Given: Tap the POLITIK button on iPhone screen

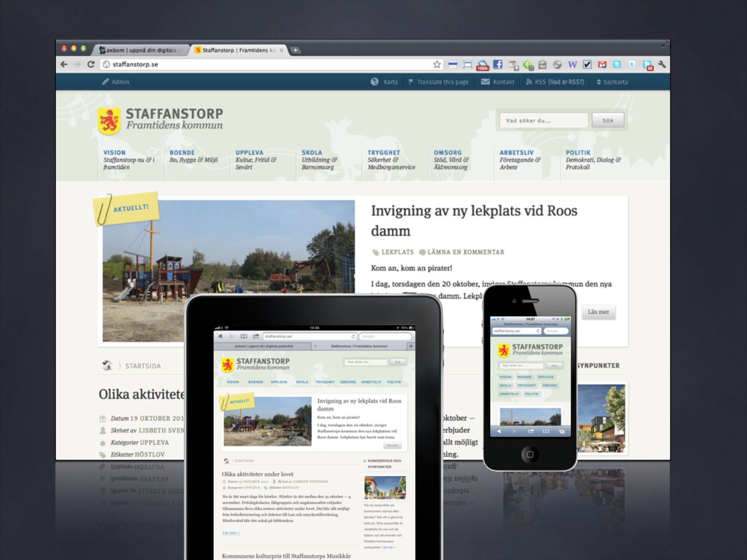Looking at the screenshot, I should pos(531,394).
